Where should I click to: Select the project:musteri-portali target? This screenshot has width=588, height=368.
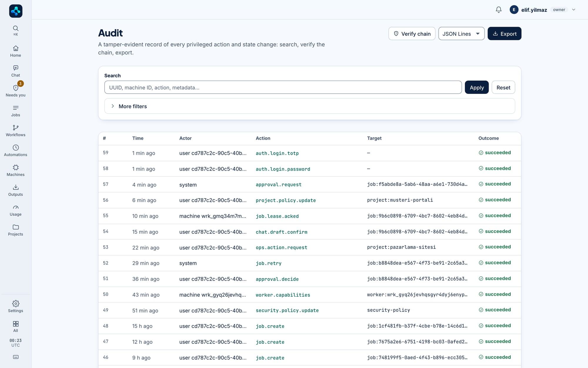coord(400,200)
